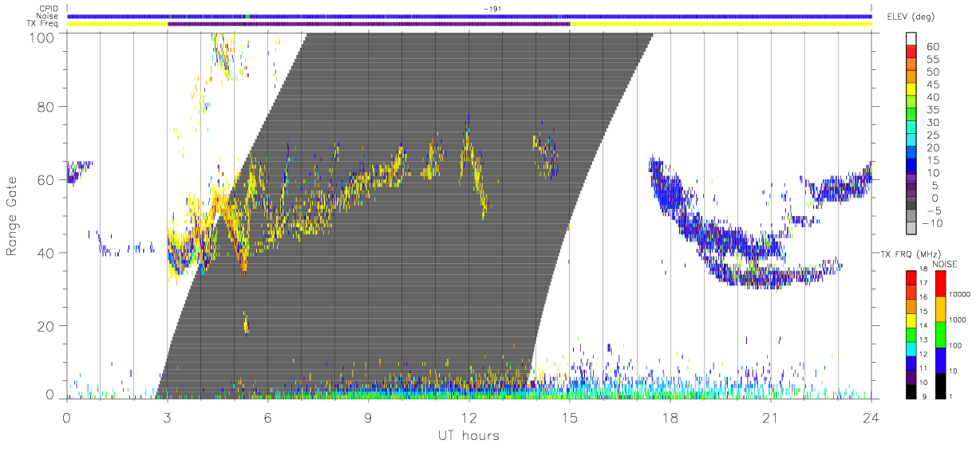Click the red segment of TX FRQ colorbar
Image resolution: width=980 pixels, height=452 pixels.
911,277
